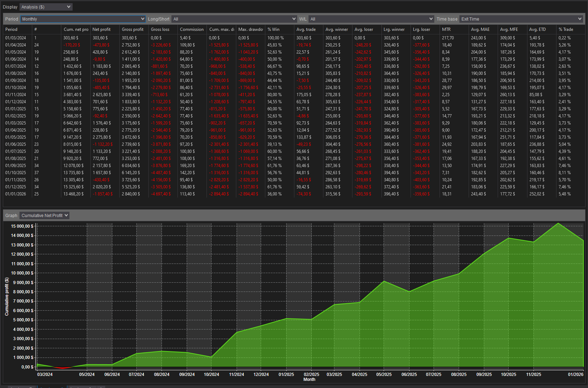Open the Graph dropdown showing Cumulative Net Profit
Screen dimensions: 588x388
click(44, 215)
